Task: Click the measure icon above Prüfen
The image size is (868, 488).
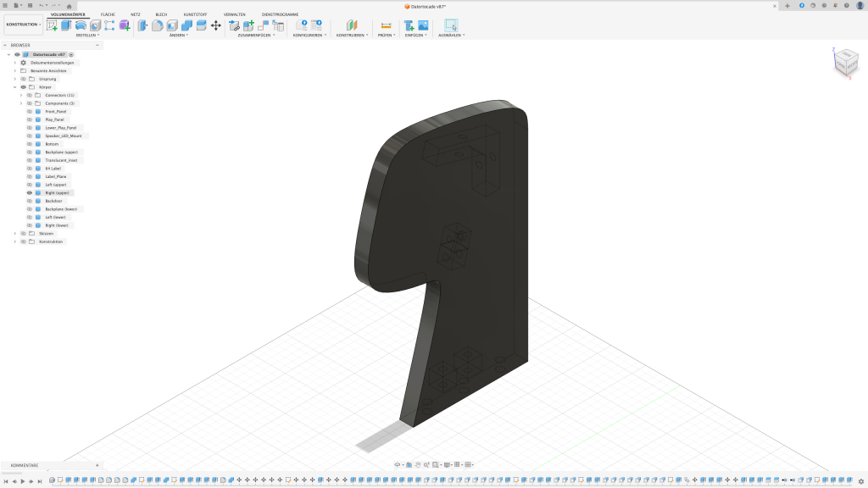Action: coord(386,25)
